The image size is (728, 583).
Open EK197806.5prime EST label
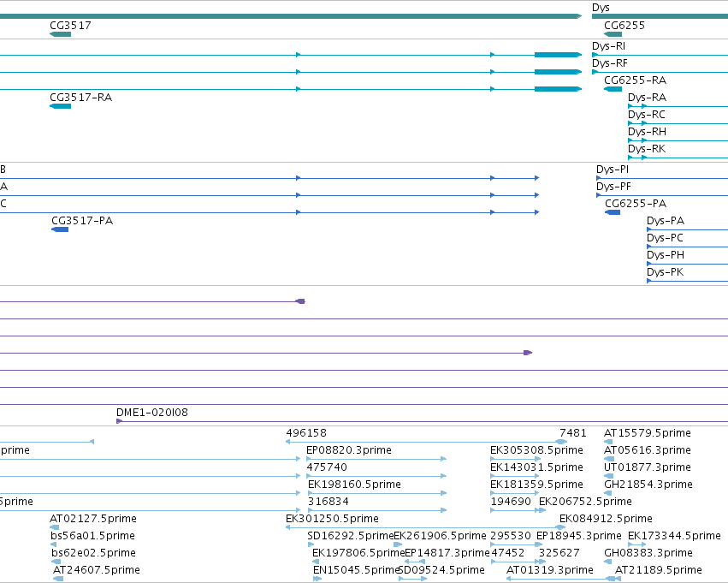[359, 553]
